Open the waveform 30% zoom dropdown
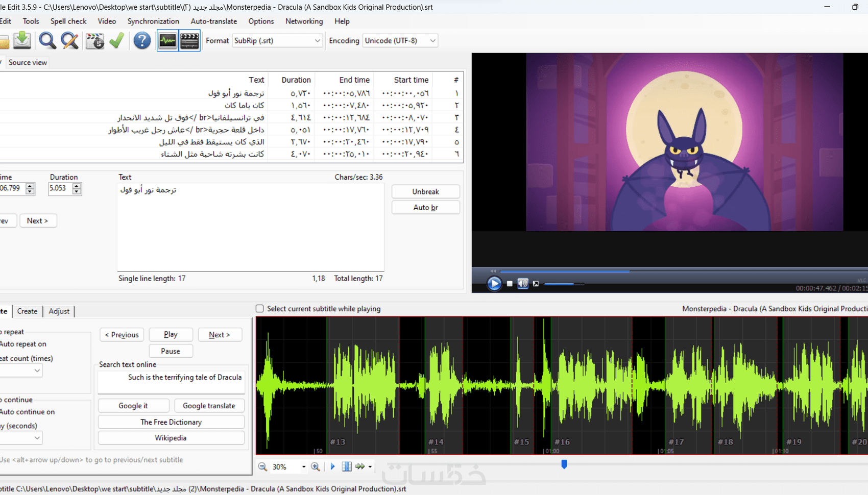Screen dimensions: 868x495 [x=304, y=467]
